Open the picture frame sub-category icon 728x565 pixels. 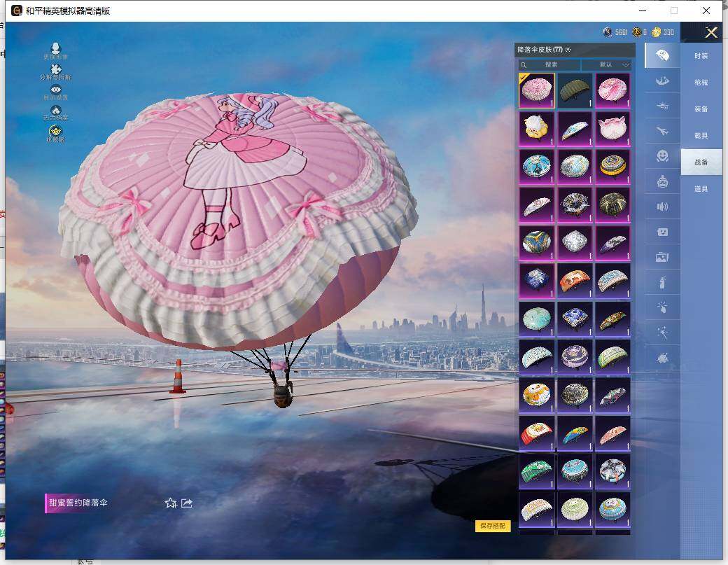662,257
